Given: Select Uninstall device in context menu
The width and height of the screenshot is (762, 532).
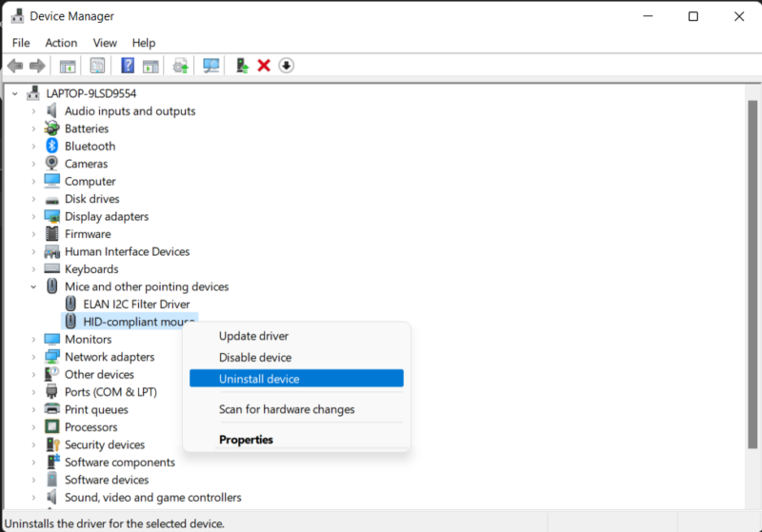Looking at the screenshot, I should coord(296,379).
